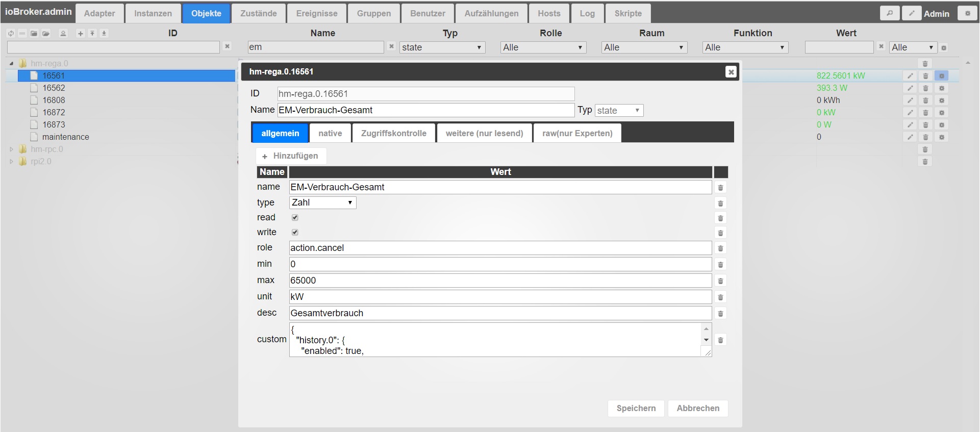Clear the Name filter 'em'

click(x=391, y=46)
